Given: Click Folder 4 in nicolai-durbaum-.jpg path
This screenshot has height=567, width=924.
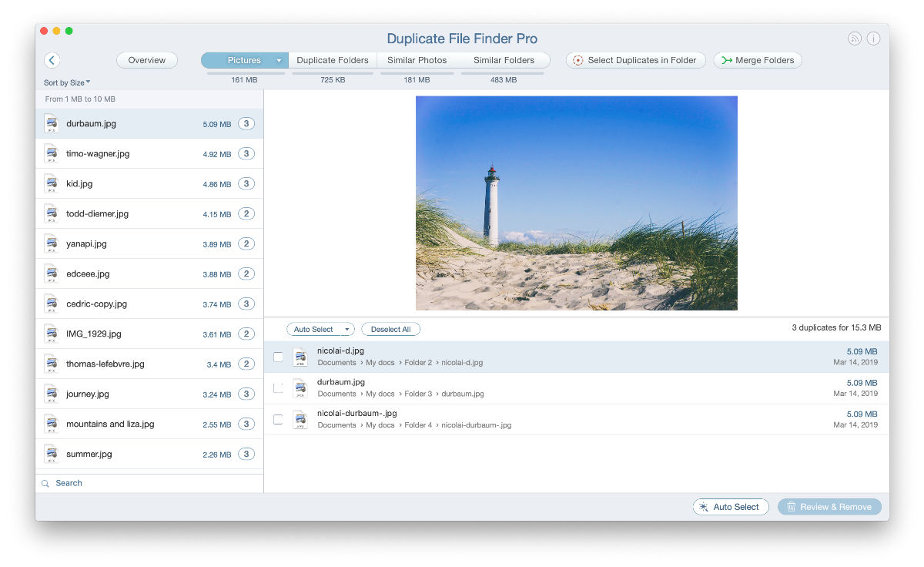Looking at the screenshot, I should (x=418, y=425).
